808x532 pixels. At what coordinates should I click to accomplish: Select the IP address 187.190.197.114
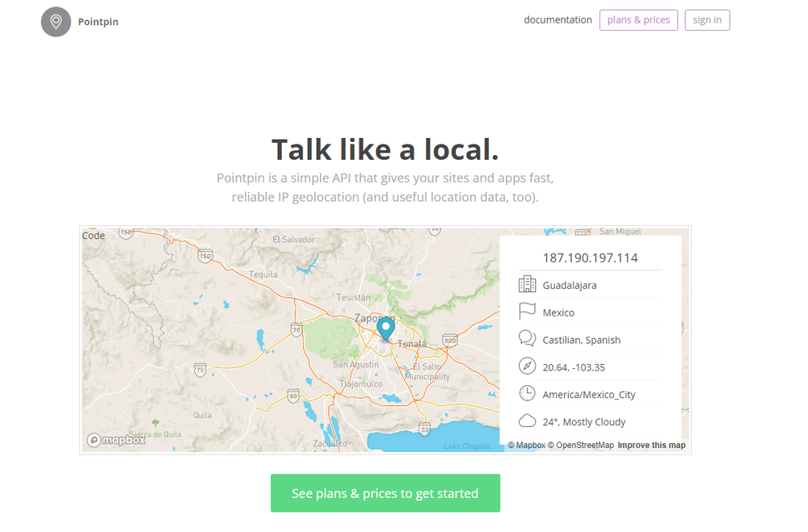590,258
